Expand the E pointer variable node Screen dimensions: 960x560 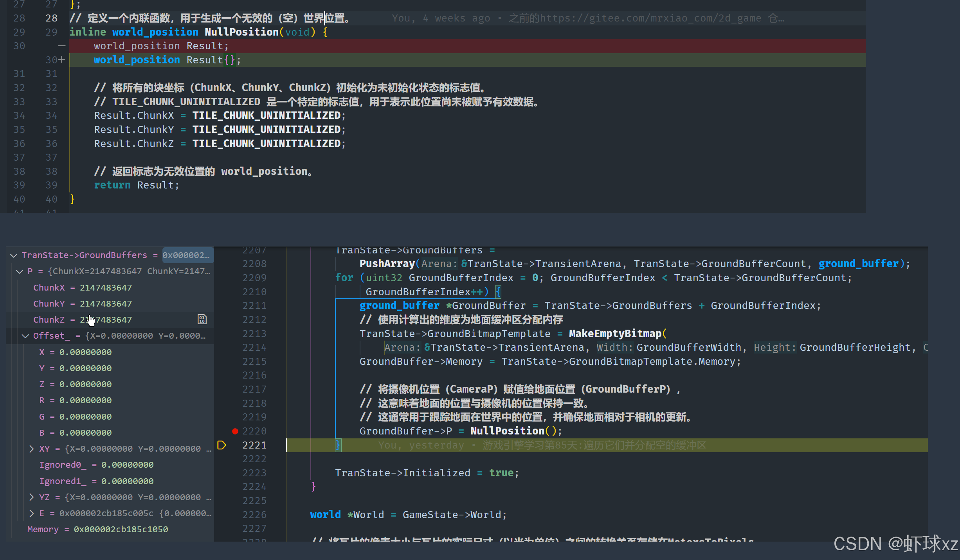pyautogui.click(x=31, y=513)
